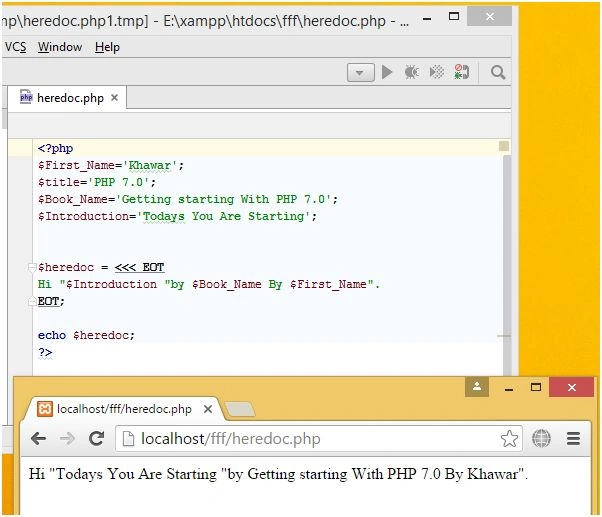The width and height of the screenshot is (602, 517).
Task: Open Search Everywhere magnifier icon
Action: (x=498, y=72)
